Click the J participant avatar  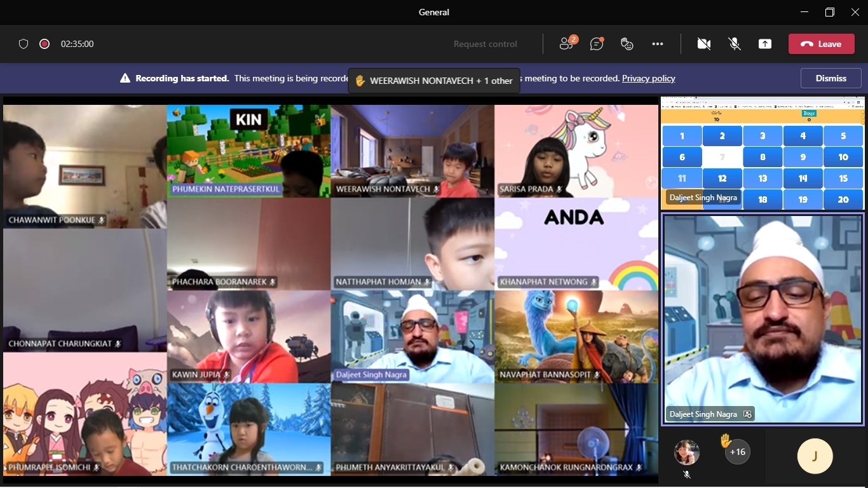coord(815,456)
